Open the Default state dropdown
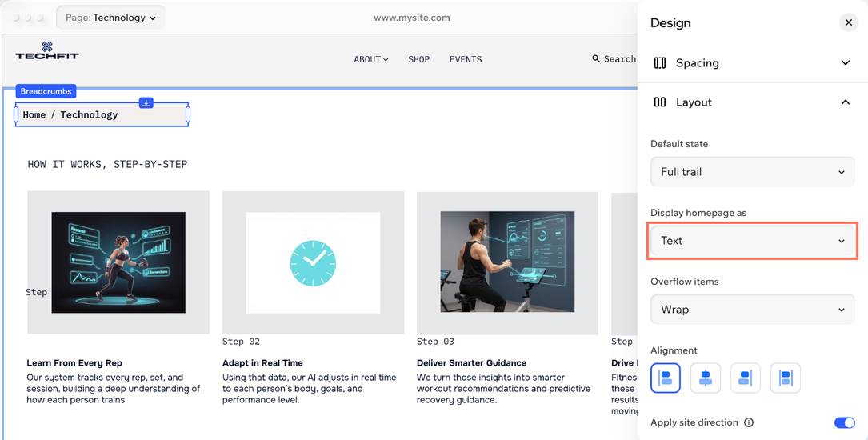Screen dimensions: 868x440 (x=752, y=172)
